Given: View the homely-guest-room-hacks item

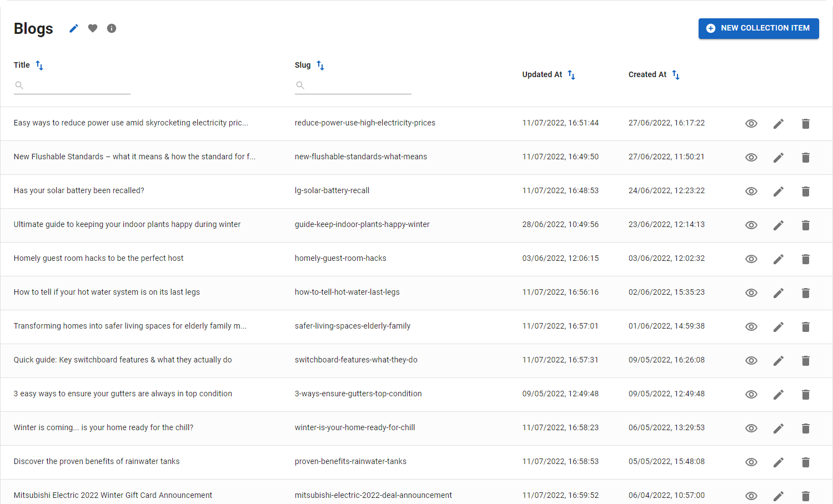Looking at the screenshot, I should 751,259.
